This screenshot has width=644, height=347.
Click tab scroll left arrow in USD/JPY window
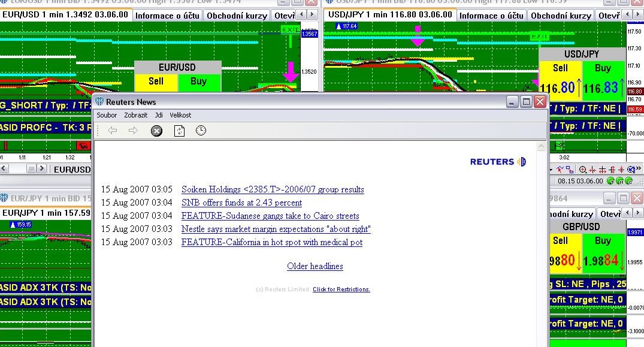click(x=627, y=15)
